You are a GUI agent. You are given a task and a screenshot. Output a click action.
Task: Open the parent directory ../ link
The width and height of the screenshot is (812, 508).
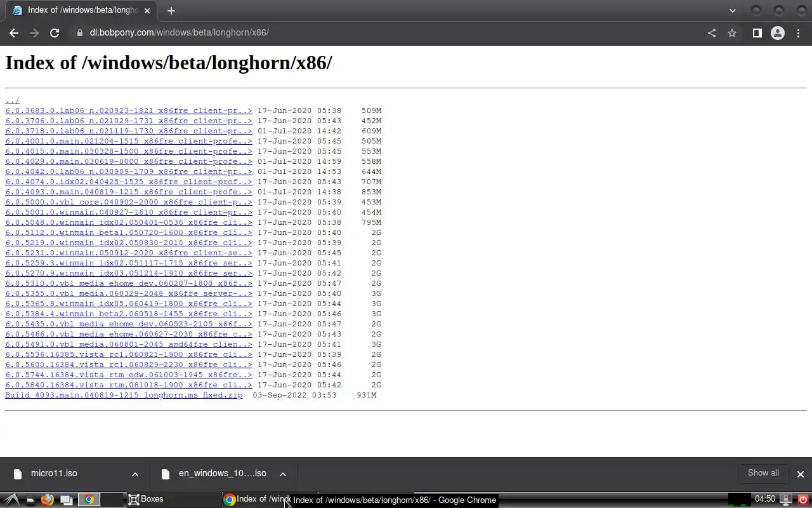pyautogui.click(x=13, y=100)
